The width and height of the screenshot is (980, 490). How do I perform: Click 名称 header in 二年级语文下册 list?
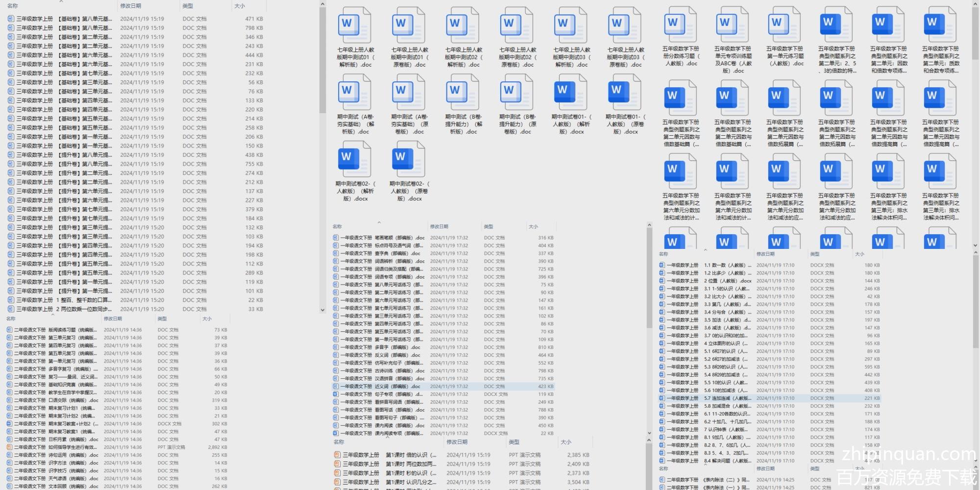click(11, 318)
